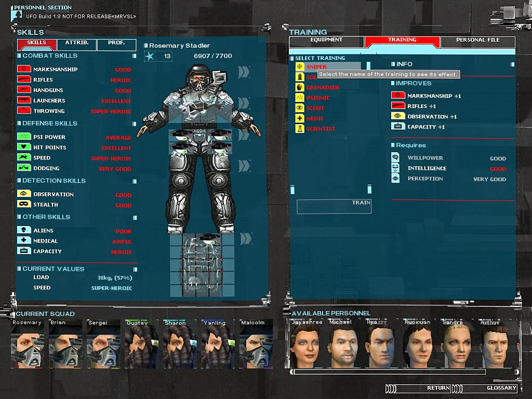Select Jayashree from available personnel
The width and height of the screenshot is (532, 399).
coord(306,343)
